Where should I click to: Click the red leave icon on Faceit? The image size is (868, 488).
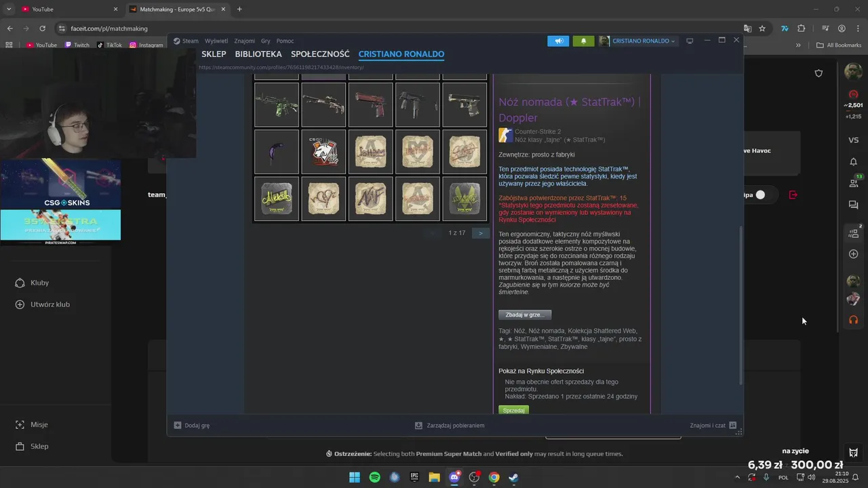(793, 195)
